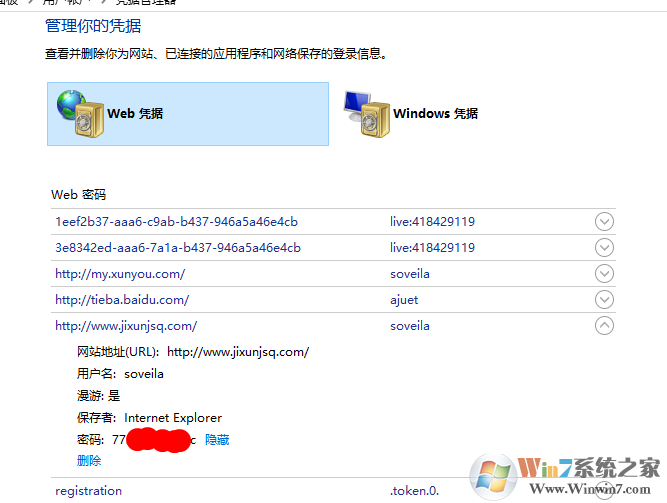This screenshot has height=503, width=667.
Task: Collapse the www.jixunjsq.com credential chevron
Action: click(604, 326)
